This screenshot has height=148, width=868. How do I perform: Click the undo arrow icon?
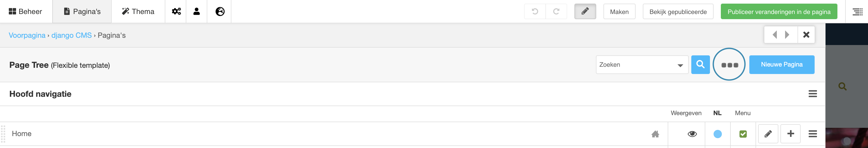[535, 11]
